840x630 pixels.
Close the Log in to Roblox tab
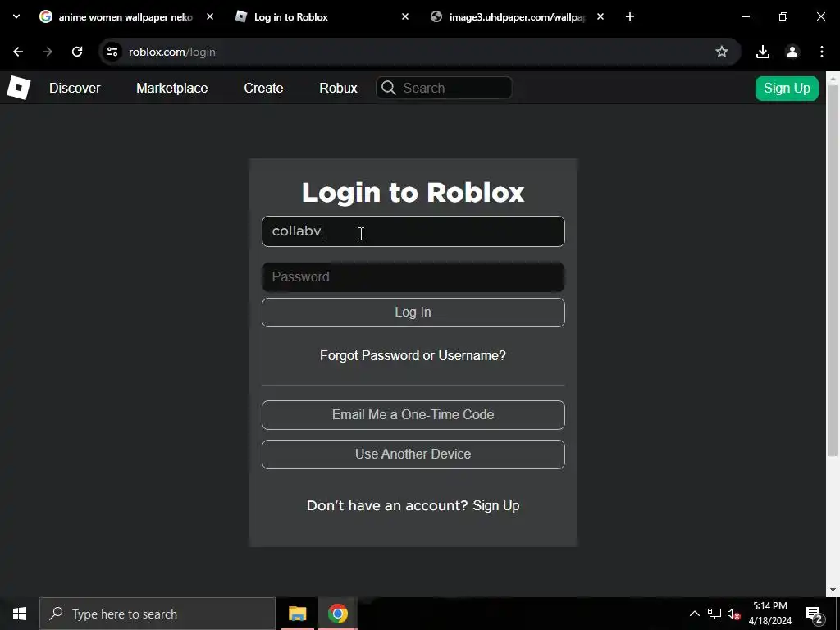click(x=405, y=16)
